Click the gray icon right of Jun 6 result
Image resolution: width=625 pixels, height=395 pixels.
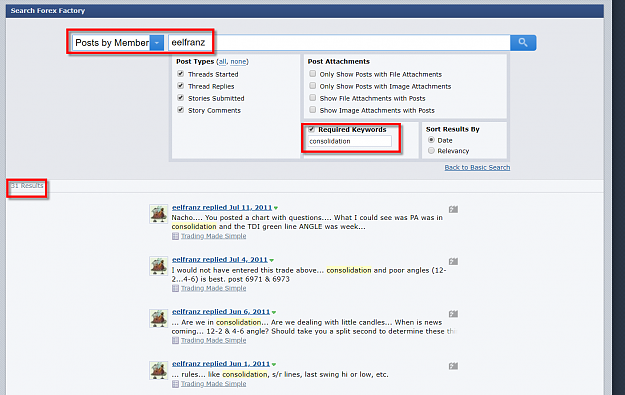coord(453,314)
